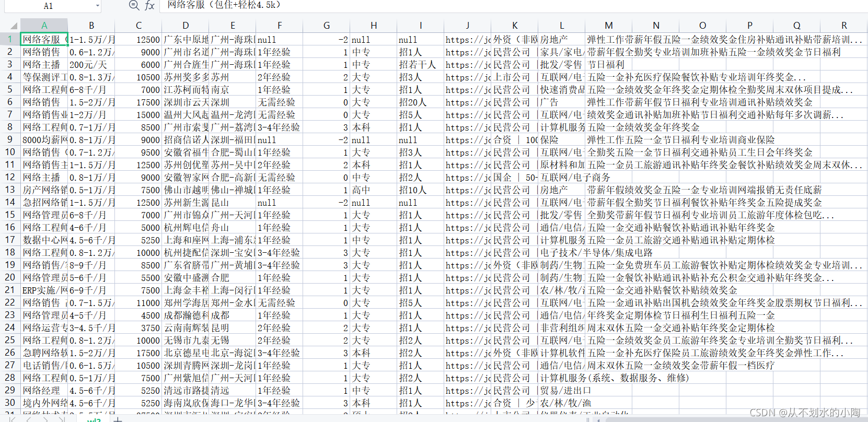
Task: Click the 无锡 city cell
Action: (x=233, y=340)
